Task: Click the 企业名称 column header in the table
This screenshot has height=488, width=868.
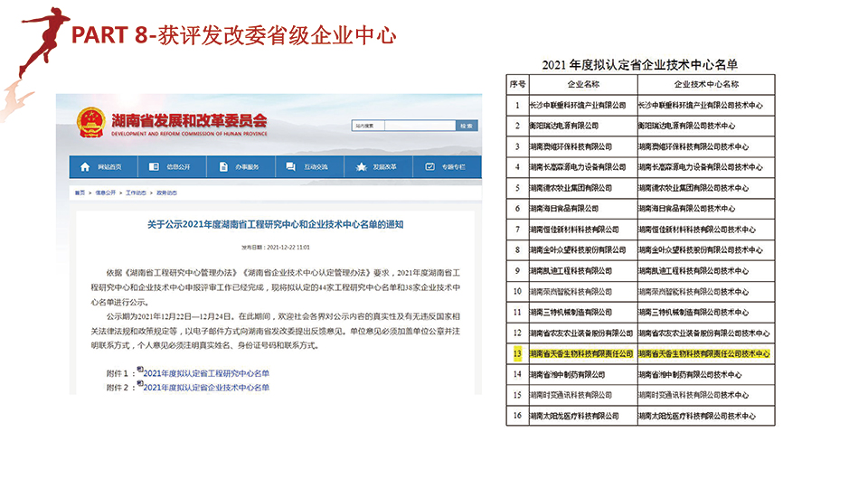Action: [582, 84]
